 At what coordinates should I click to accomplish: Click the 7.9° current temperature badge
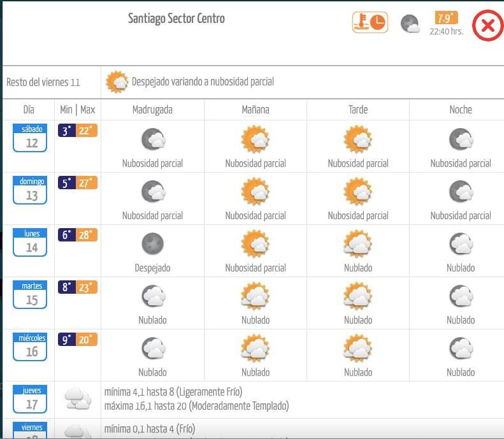446,18
